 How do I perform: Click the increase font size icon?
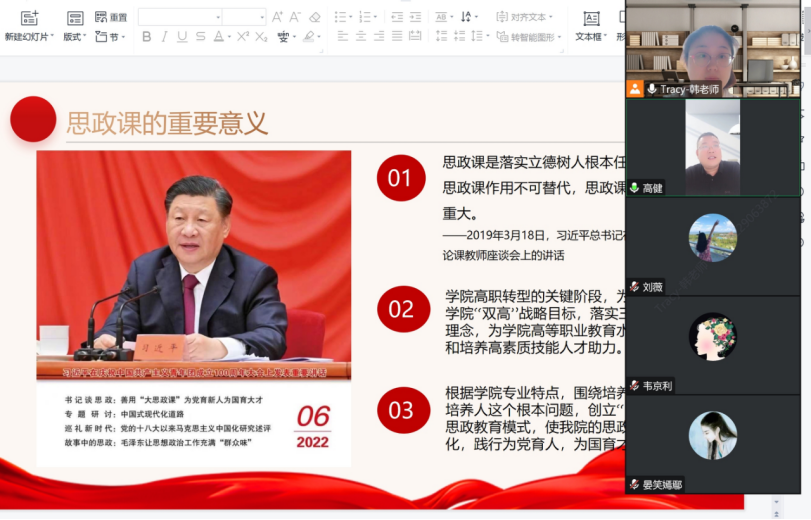tap(277, 17)
